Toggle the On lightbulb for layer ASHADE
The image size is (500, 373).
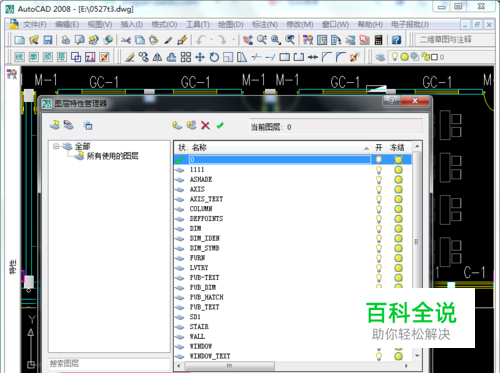tap(379, 180)
